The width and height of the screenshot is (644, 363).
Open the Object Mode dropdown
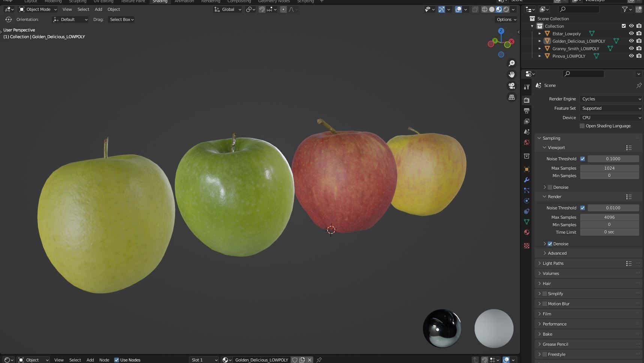38,9
